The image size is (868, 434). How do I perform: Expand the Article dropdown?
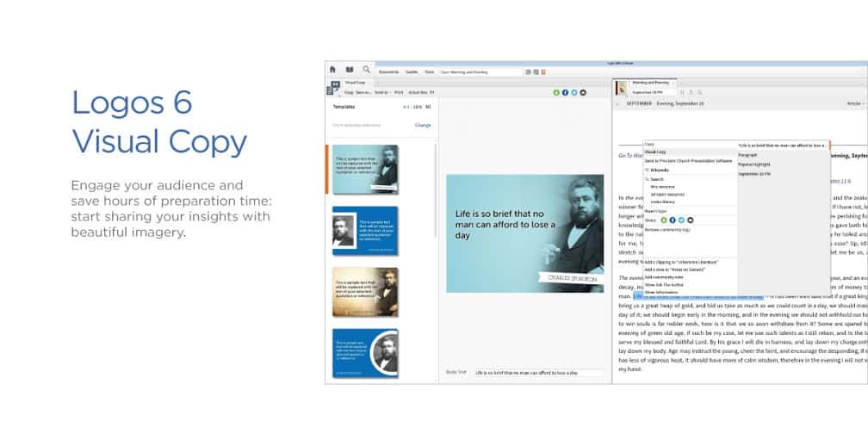point(856,103)
